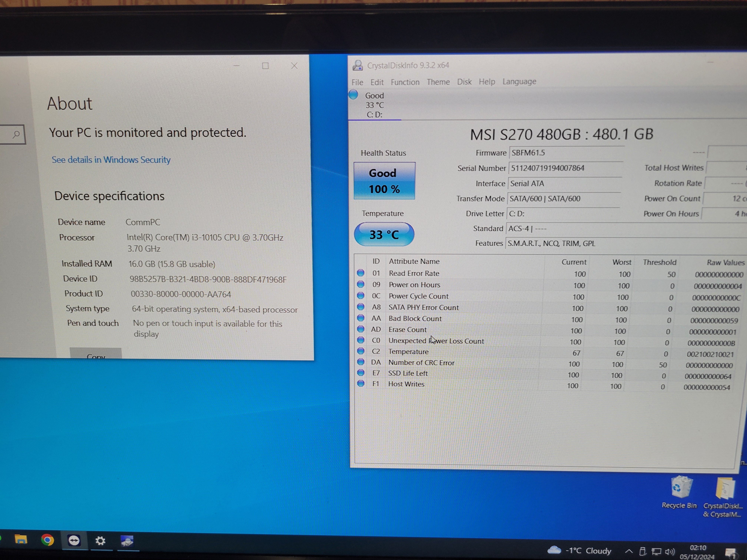Viewport: 747px width, 560px height.
Task: Open the File menu in CrystalDiskInfo
Action: point(357,82)
